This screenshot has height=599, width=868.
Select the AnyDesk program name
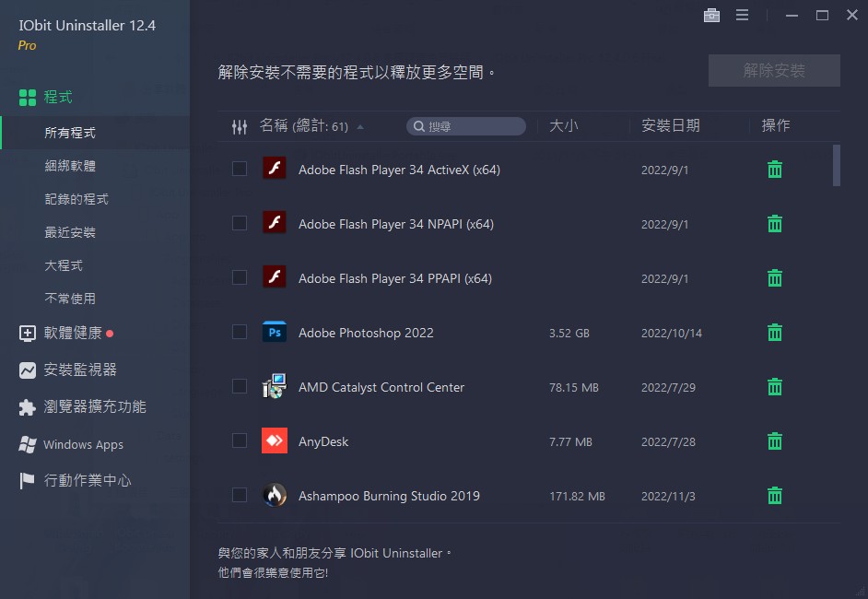coord(323,441)
